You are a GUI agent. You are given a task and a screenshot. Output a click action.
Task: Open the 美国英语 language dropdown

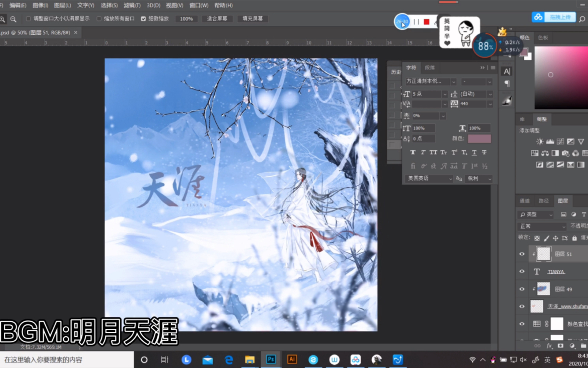[x=429, y=179]
